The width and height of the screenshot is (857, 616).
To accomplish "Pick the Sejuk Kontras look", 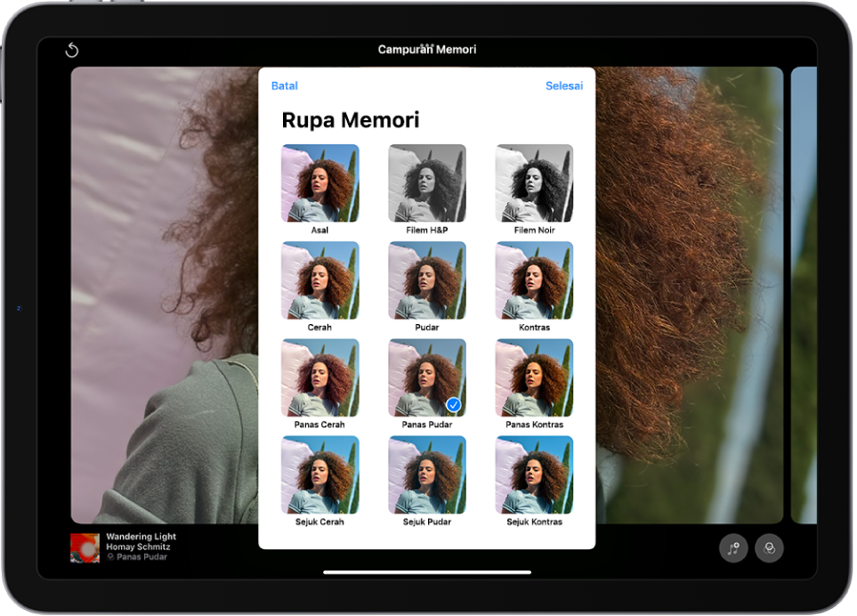I will [534, 474].
